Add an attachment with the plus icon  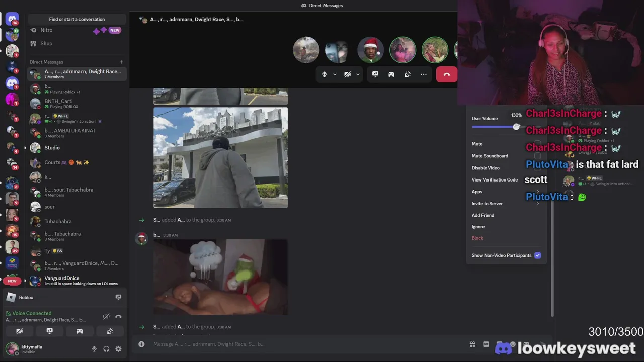coord(141,344)
